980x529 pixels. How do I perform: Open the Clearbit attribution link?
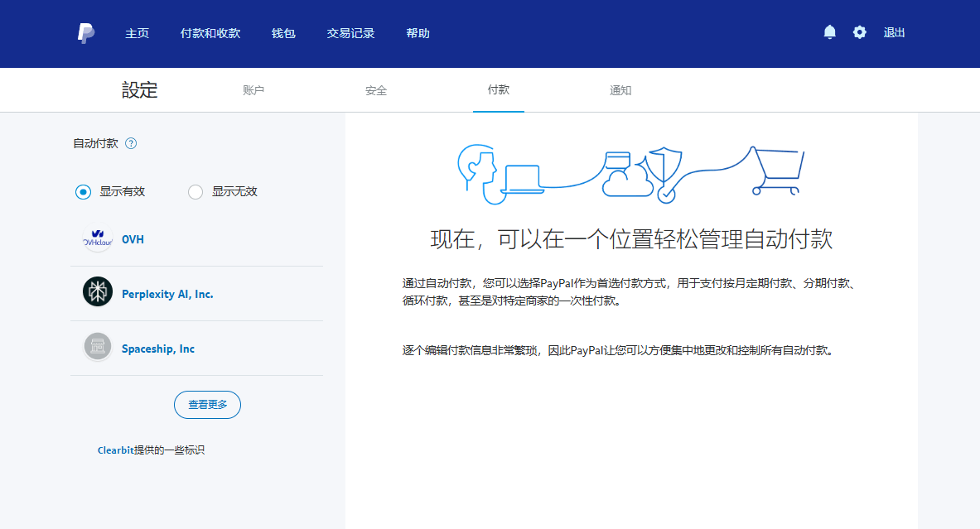coord(116,450)
